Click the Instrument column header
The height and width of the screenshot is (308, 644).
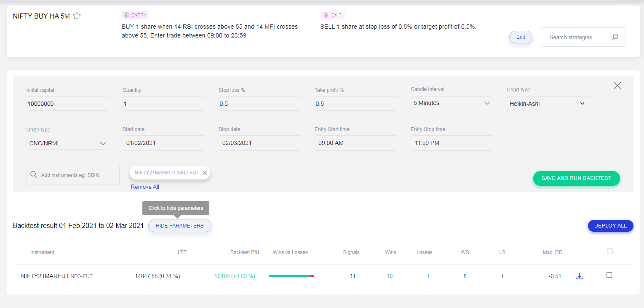[42, 252]
